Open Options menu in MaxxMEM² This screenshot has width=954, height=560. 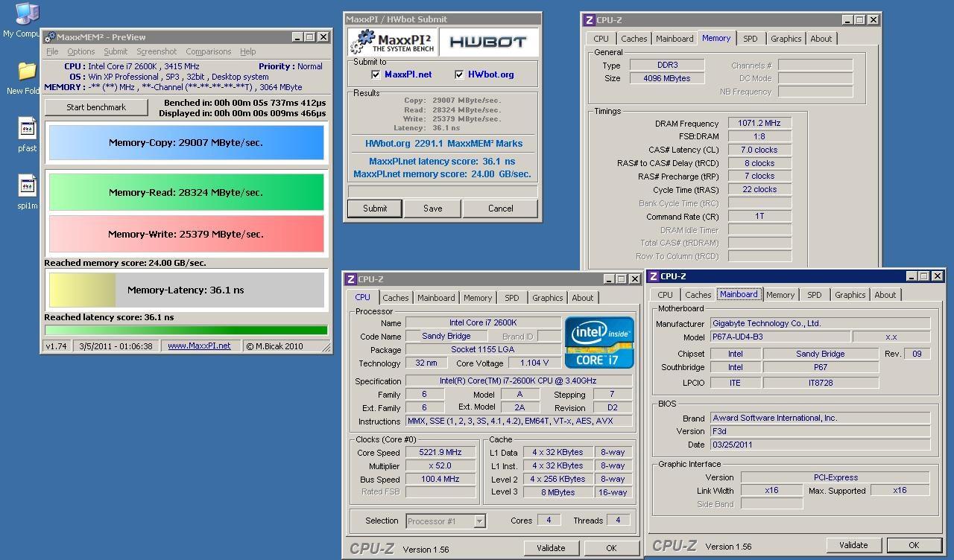pyautogui.click(x=80, y=51)
